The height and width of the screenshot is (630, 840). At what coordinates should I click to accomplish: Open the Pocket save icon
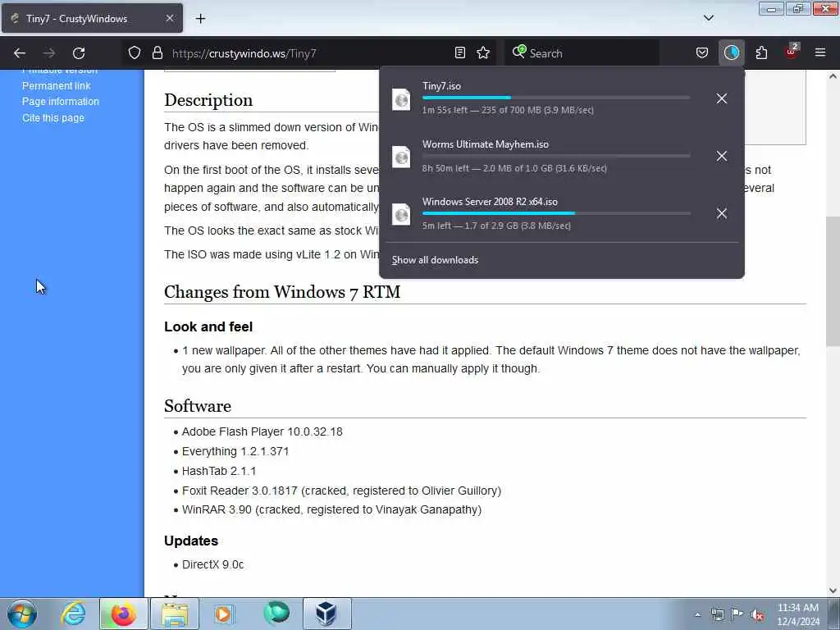(x=702, y=52)
